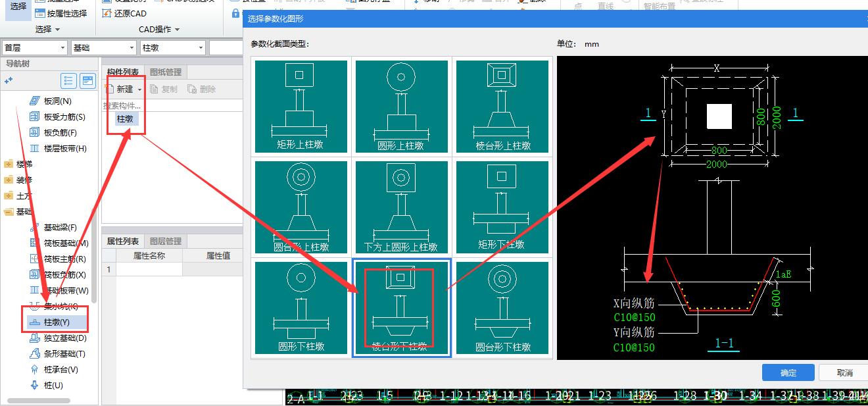Choose 棱台形下柱墩 section type
This screenshot has height=406, width=868.
402,308
